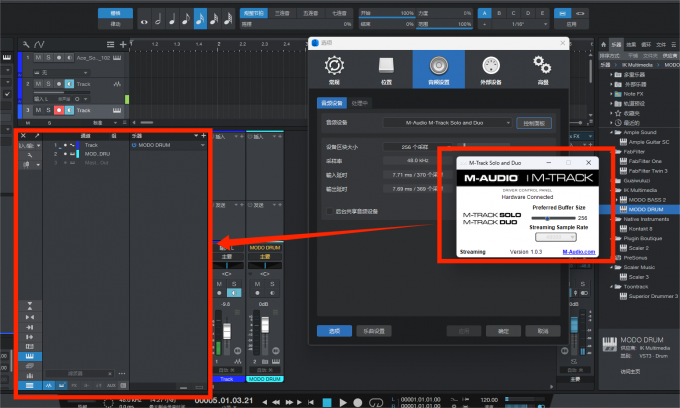Viewport: 680px width, 408px height.
Task: Switch to the 处理中 processing tab
Action: click(x=360, y=103)
